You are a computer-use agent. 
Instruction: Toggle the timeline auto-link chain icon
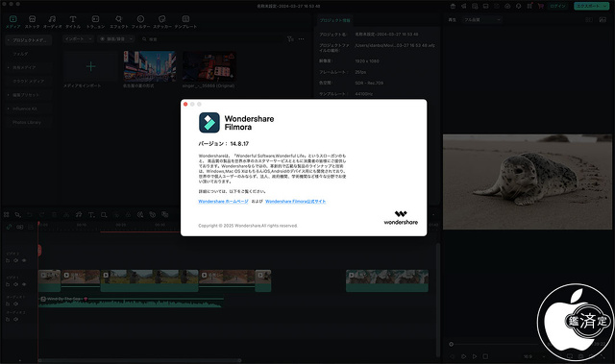pos(9,227)
